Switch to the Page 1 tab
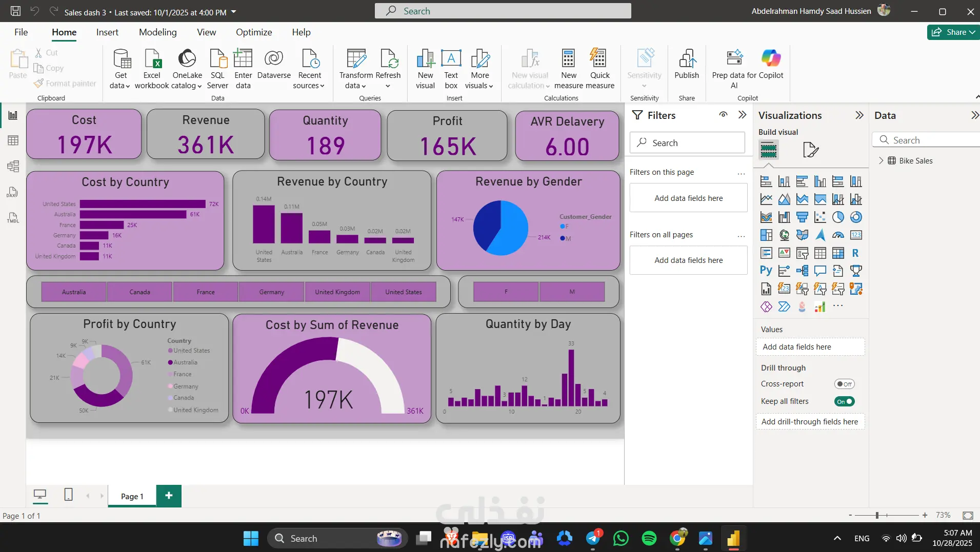The width and height of the screenshot is (980, 552). (132, 496)
